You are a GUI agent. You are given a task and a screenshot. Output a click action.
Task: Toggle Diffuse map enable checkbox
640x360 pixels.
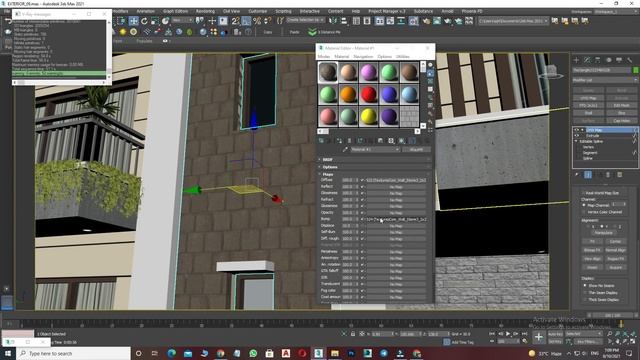(362, 180)
